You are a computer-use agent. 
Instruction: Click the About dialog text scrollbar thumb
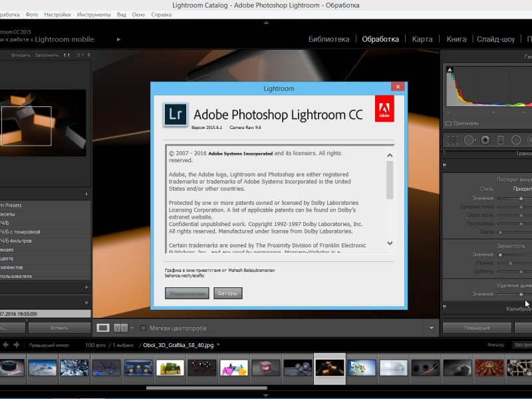click(x=390, y=180)
